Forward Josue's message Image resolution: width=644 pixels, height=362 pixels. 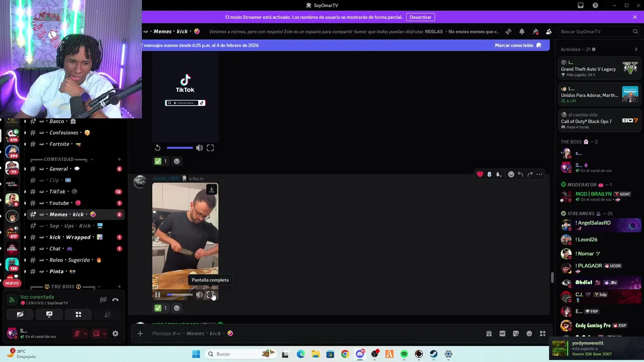530,174
